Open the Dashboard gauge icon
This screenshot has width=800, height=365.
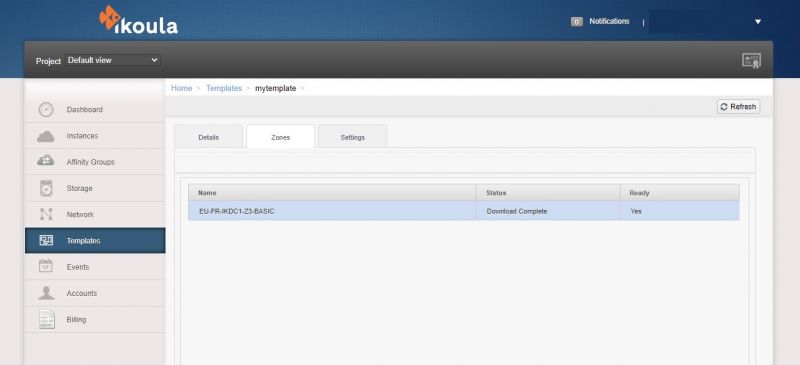pyautogui.click(x=46, y=109)
